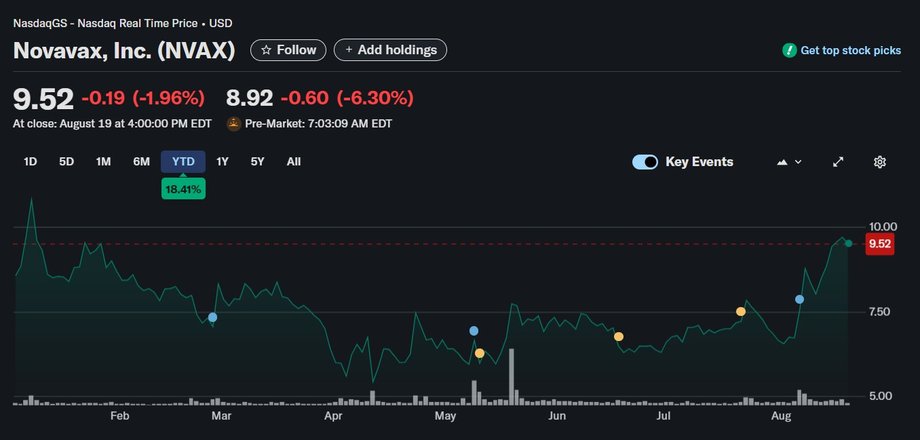Click the green current price dot

[848, 243]
